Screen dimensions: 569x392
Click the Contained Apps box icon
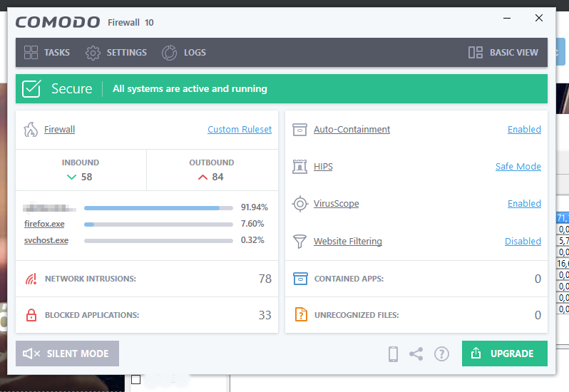300,279
